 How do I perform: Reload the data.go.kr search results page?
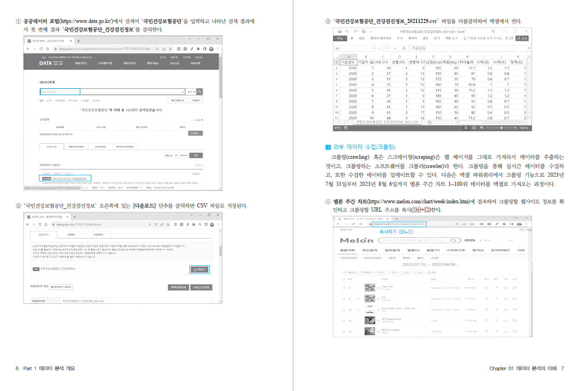[x=41, y=48]
